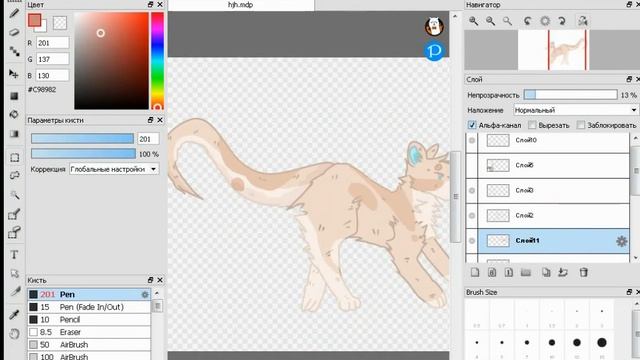Flip canvas view in Navigator

coord(582,21)
